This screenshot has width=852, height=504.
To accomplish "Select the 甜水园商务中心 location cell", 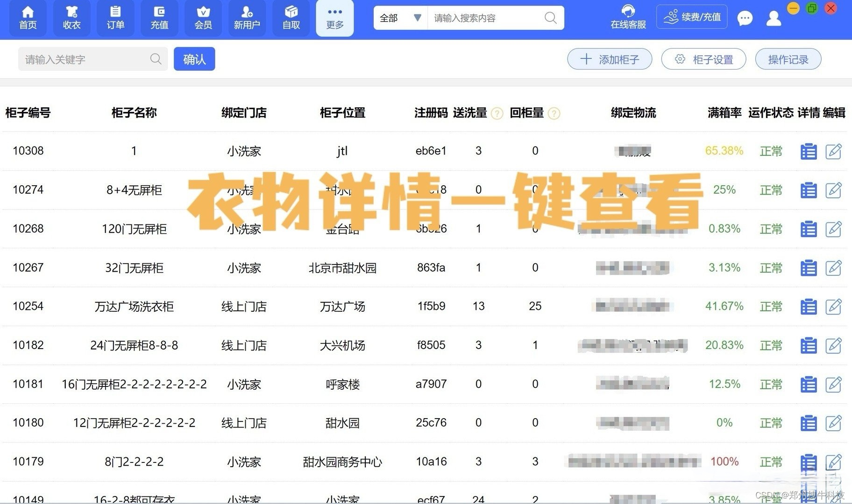I will pyautogui.click(x=342, y=462).
